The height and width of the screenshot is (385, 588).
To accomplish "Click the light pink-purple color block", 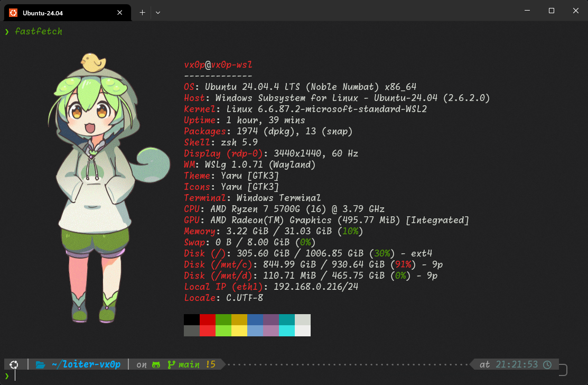I will (x=271, y=331).
